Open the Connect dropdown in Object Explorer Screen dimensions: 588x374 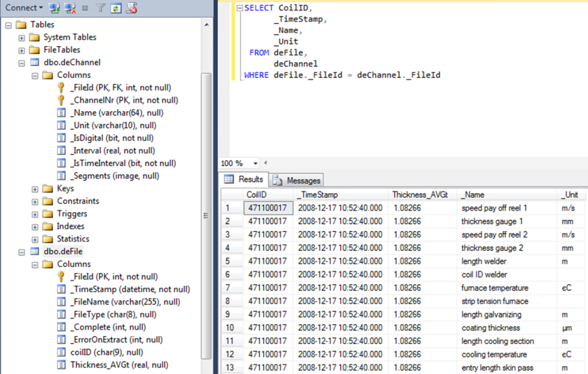(24, 7)
